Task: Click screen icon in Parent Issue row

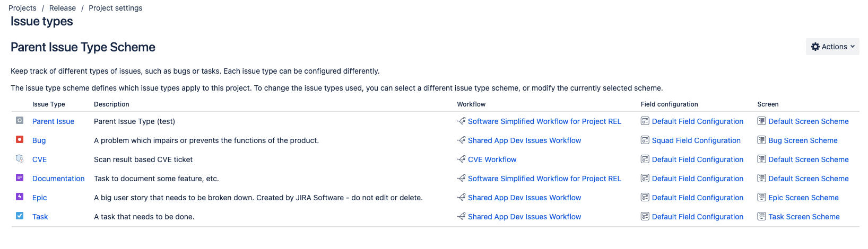Action: click(x=761, y=121)
